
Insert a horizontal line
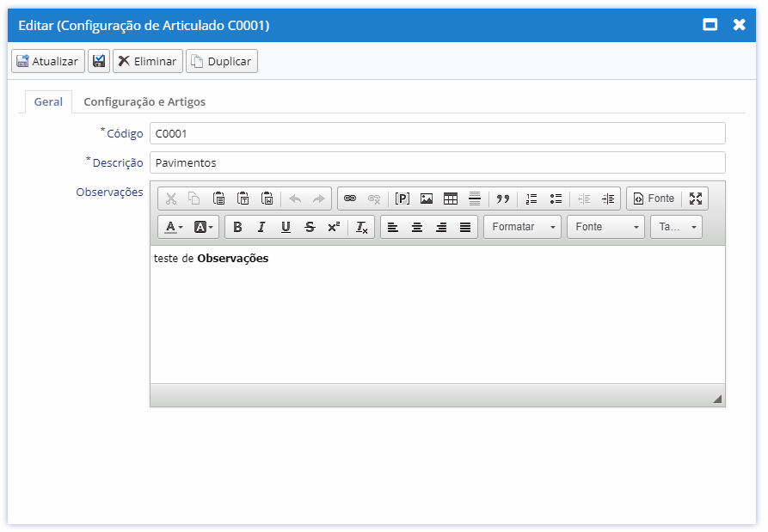pyautogui.click(x=474, y=199)
